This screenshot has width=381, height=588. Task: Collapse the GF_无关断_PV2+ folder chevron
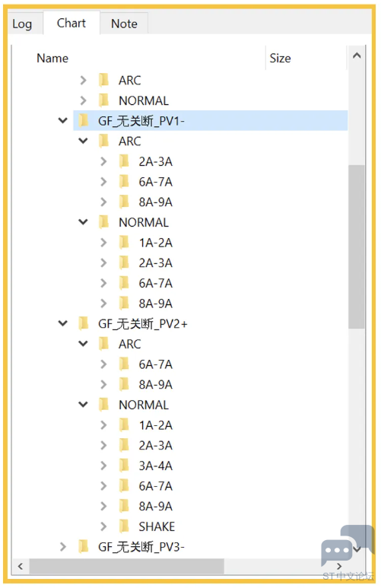[63, 323]
